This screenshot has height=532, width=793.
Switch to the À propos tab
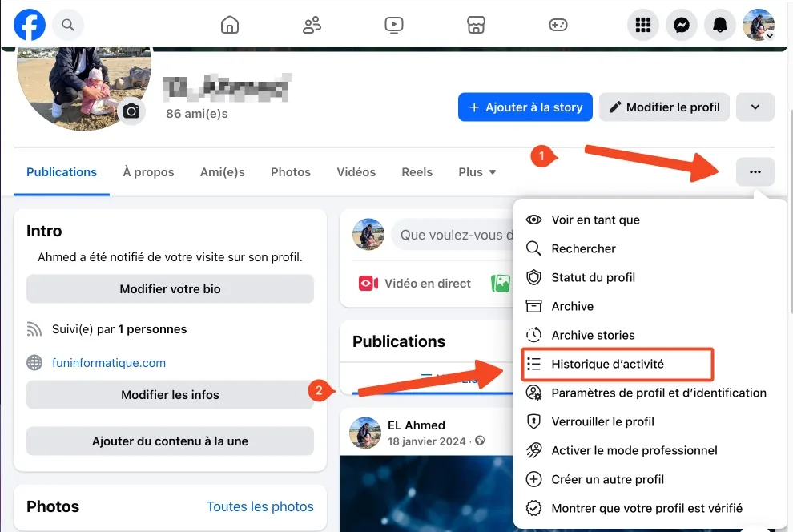point(148,172)
